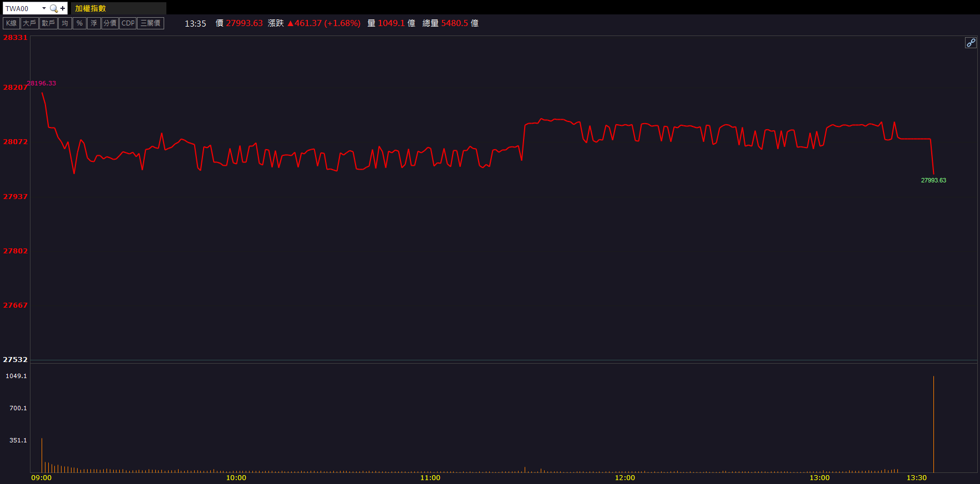The image size is (980, 484).
Task: Select the 三關價 button
Action: tap(150, 23)
